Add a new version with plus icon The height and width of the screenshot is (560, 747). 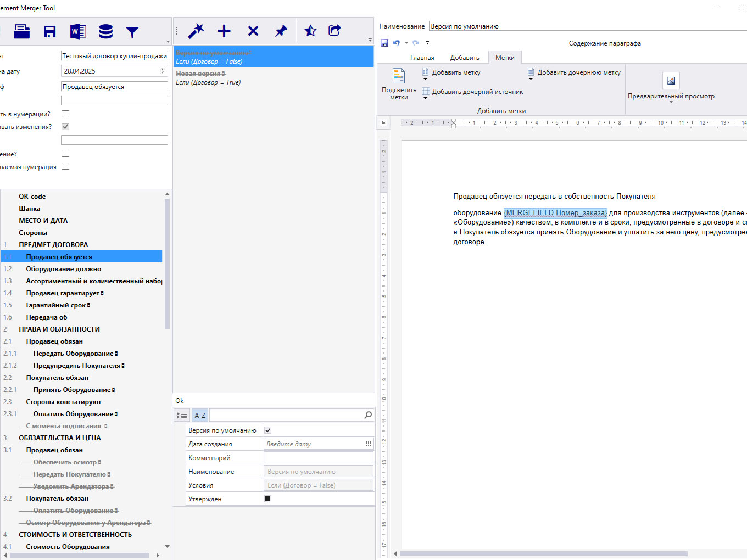(224, 31)
